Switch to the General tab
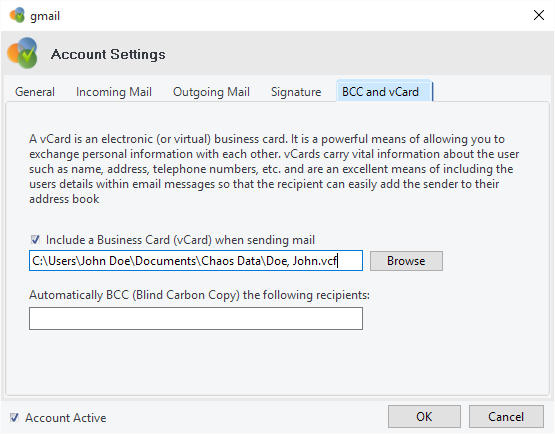 point(35,92)
